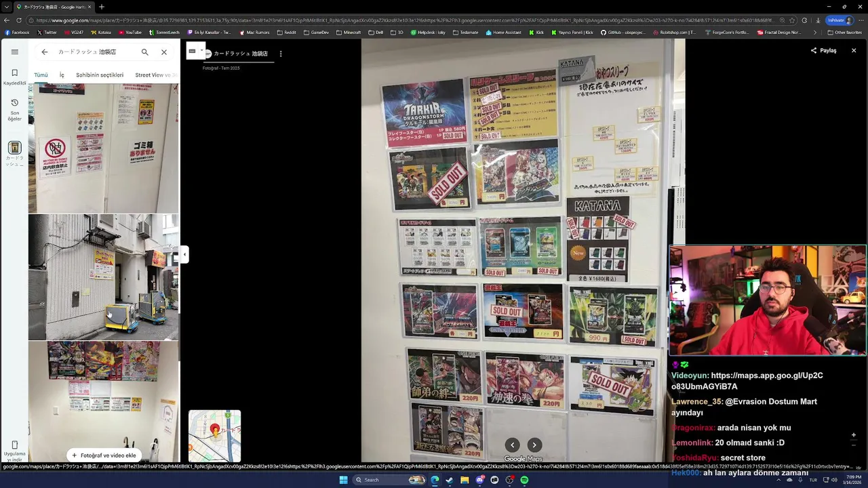Viewport: 868px width, 488px height.
Task: Open Discord from taskbar
Action: [479, 480]
